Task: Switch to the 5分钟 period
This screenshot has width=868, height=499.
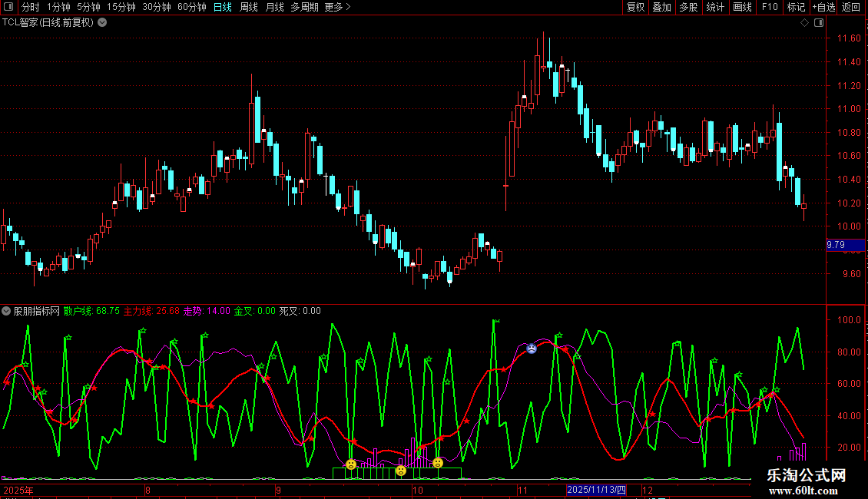Action: [88, 7]
